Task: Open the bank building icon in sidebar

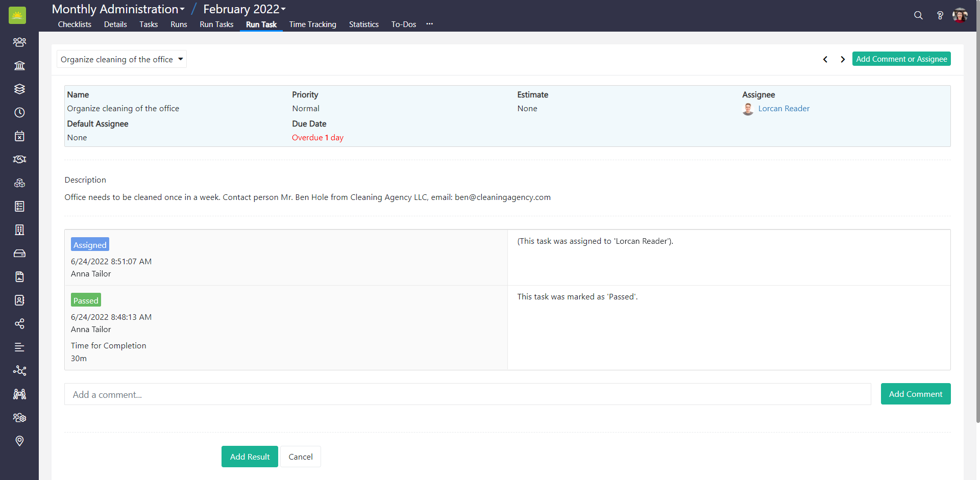Action: [19, 66]
